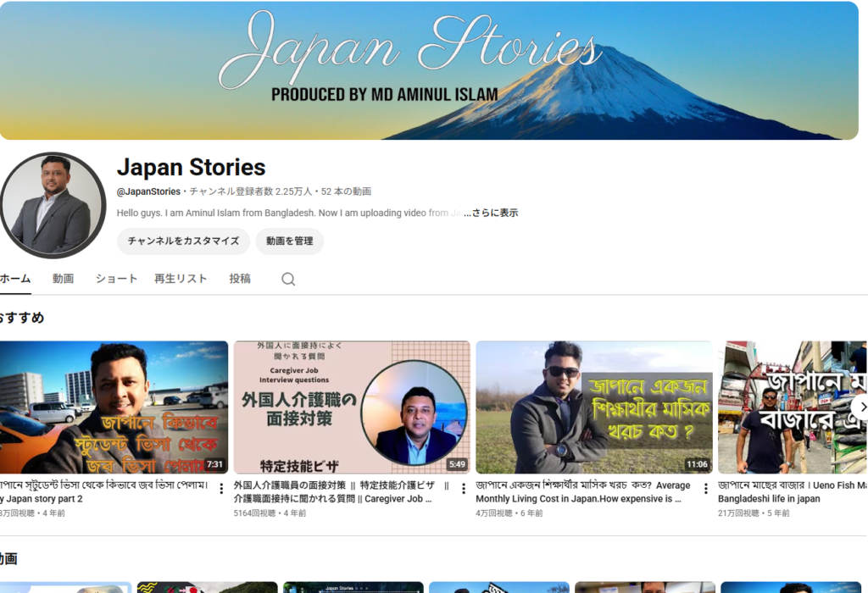Click チャンネル登録者数 2.25万人 subscriber text
The height and width of the screenshot is (593, 868).
click(251, 191)
